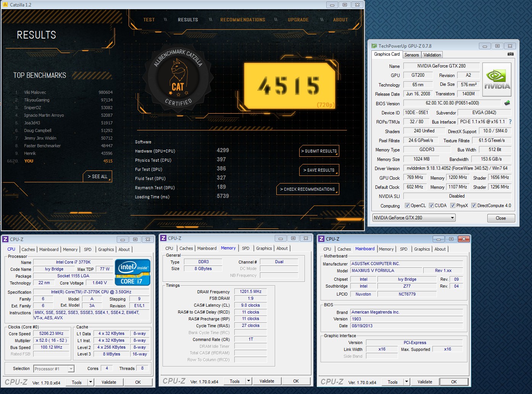Click the GPU-Z Name field GeForce GTX 280

pos(441,66)
